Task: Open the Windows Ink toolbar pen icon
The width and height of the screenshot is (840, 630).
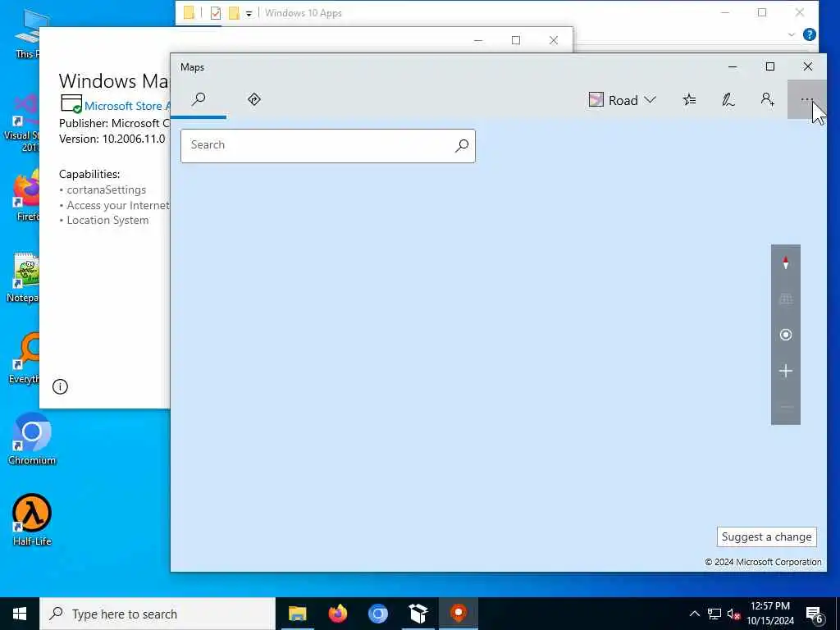Action: [728, 99]
